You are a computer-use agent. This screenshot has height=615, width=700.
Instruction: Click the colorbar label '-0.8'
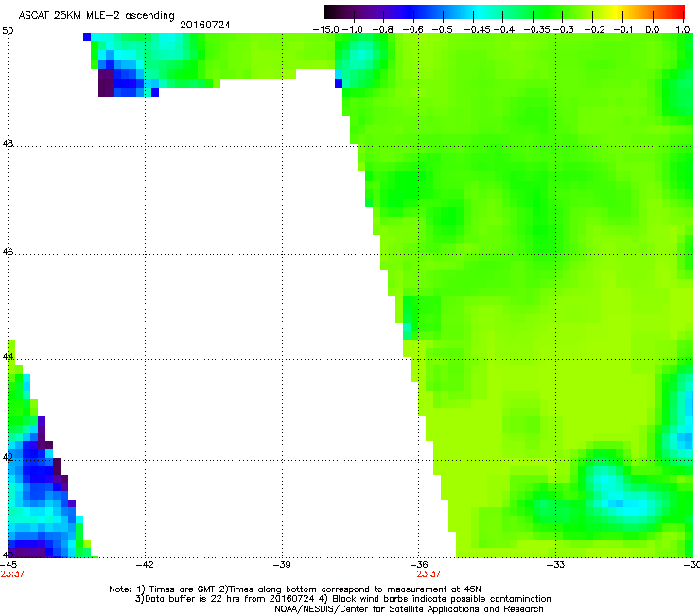[382, 30]
